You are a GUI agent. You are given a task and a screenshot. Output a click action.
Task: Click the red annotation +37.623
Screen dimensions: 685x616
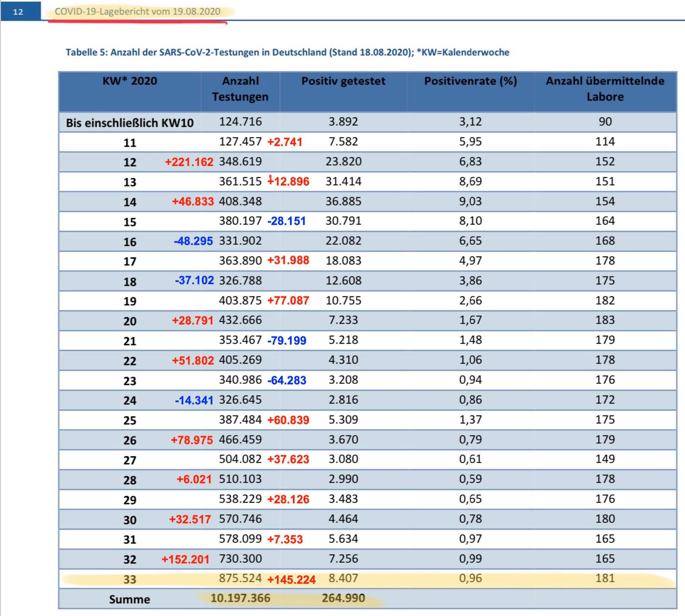click(288, 459)
